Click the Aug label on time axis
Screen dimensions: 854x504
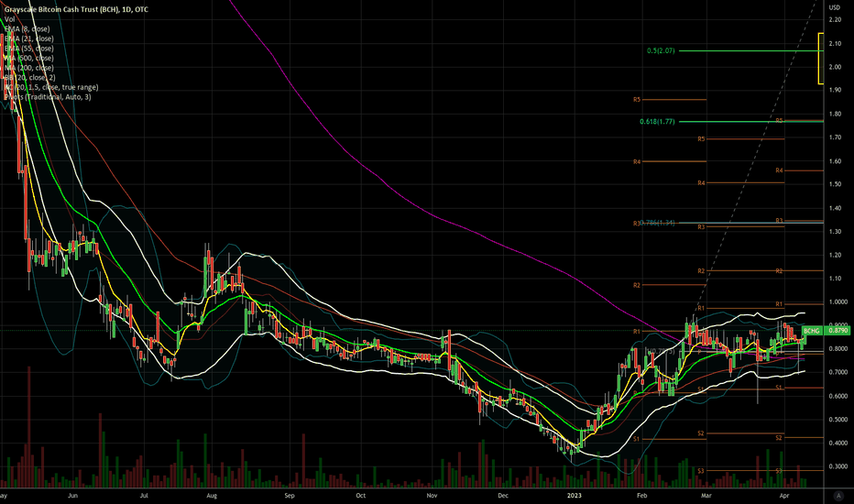(212, 496)
